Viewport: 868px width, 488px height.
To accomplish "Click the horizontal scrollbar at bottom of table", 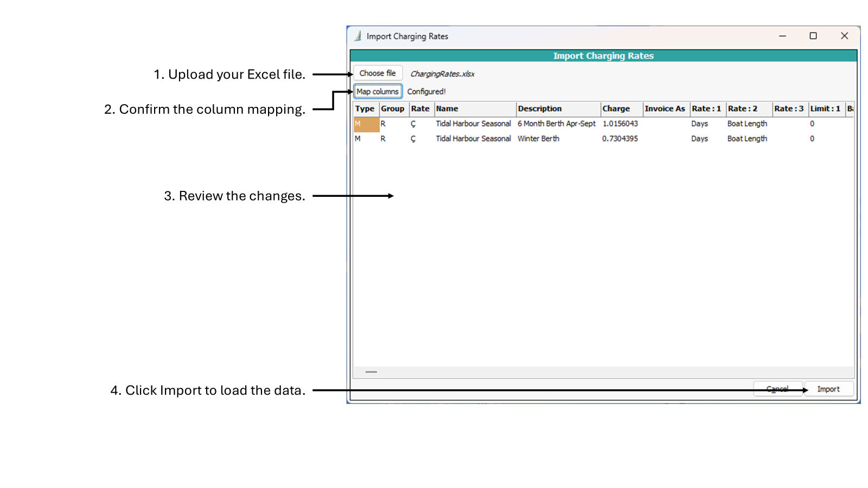I will (x=371, y=371).
